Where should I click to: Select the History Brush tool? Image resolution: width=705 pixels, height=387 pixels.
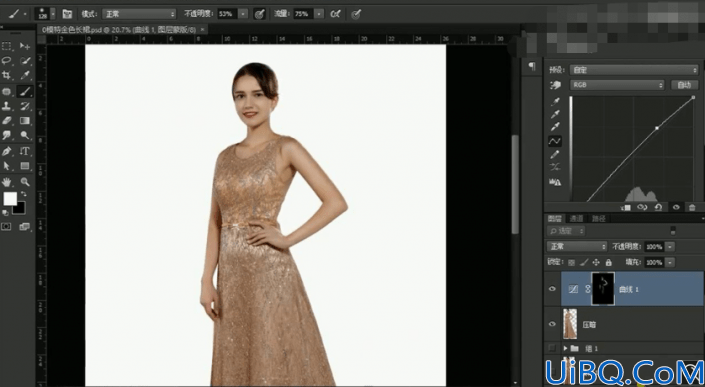[25, 107]
